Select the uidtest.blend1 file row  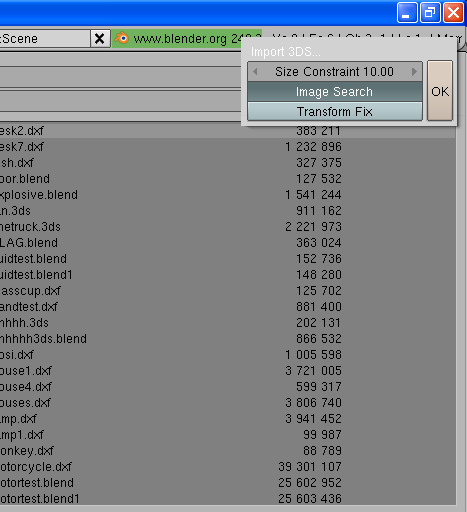228,275
